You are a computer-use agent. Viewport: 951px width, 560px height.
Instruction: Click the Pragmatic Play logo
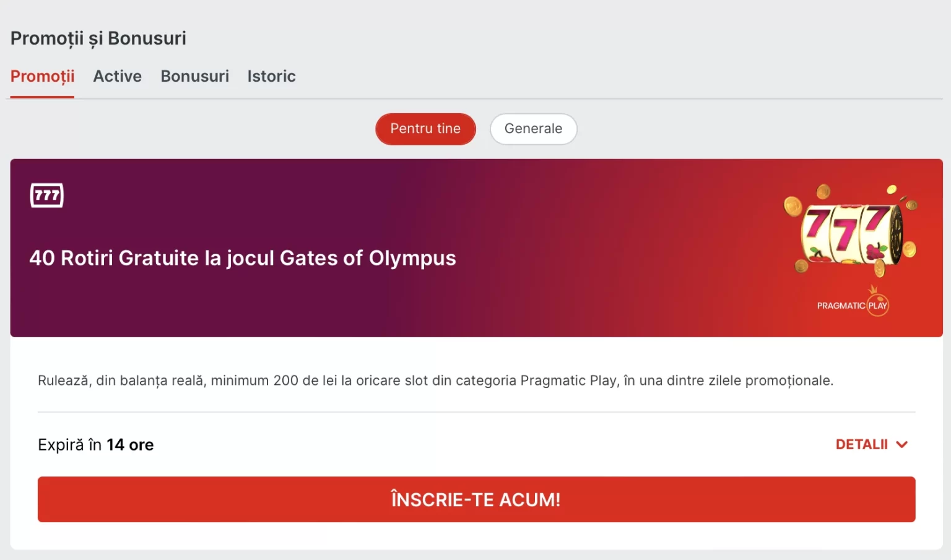click(853, 302)
